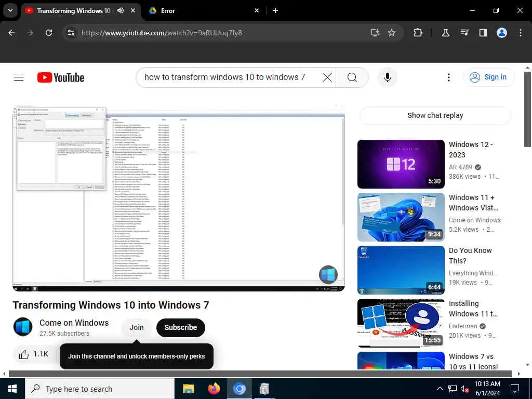Screen dimensions: 532x399
Task: Open Windows 12 - 2023 video thumbnail
Action: [x=401, y=164]
